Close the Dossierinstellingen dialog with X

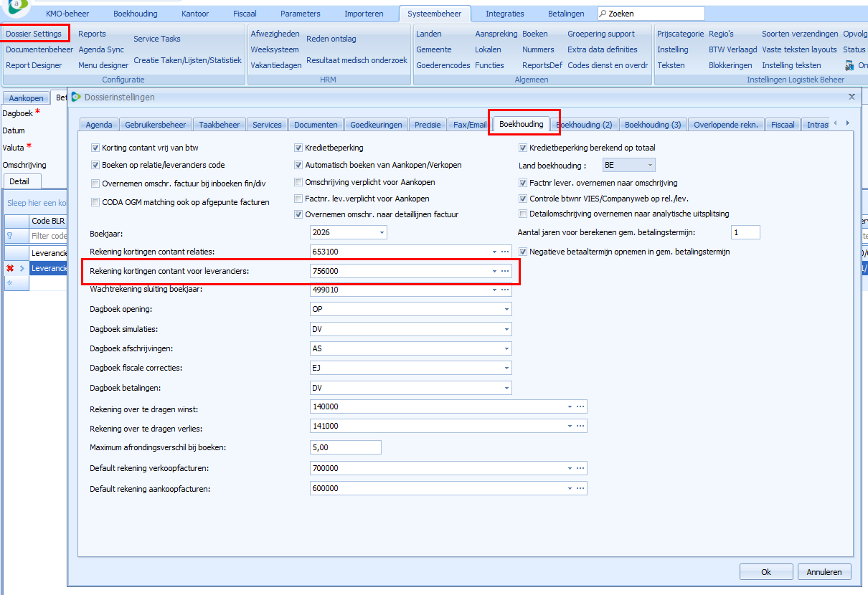point(852,96)
